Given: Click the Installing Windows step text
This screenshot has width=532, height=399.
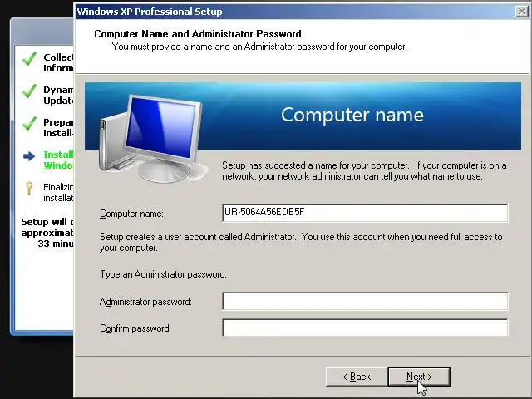Looking at the screenshot, I should tap(58, 160).
